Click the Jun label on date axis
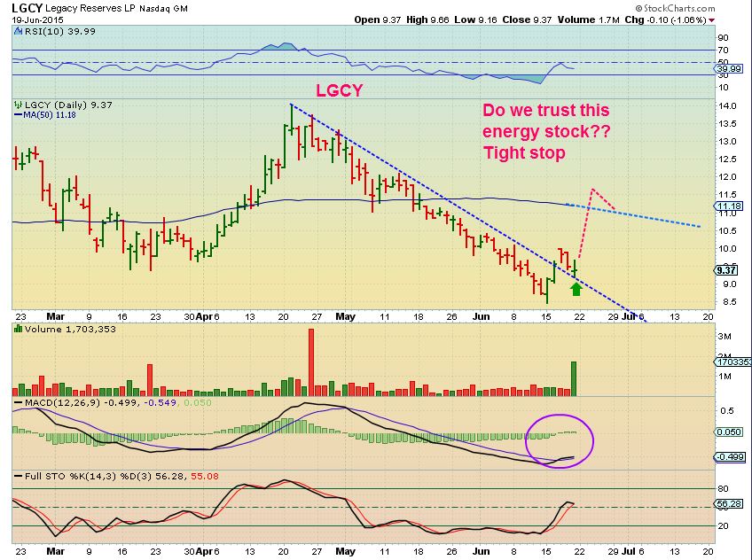 click(481, 316)
